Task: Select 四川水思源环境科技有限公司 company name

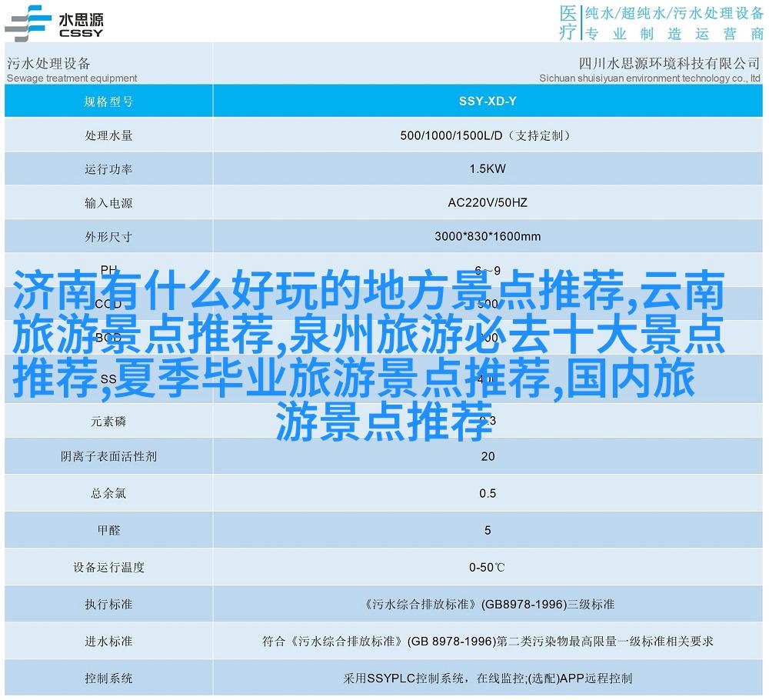Action: [x=670, y=63]
